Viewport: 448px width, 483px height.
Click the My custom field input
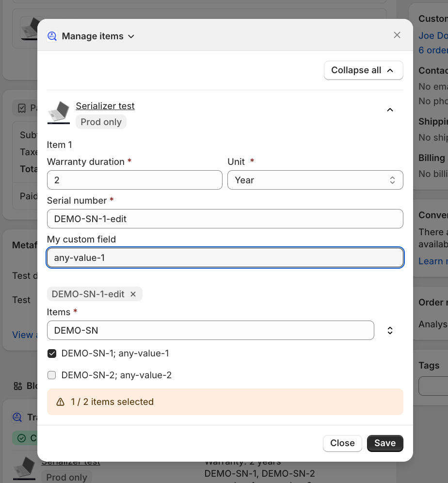(x=225, y=258)
